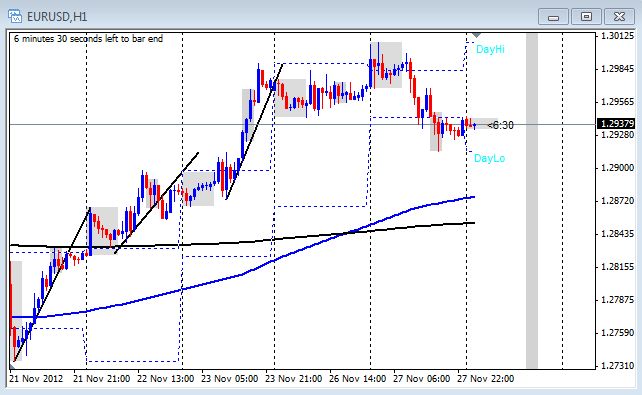The width and height of the screenshot is (642, 395).
Task: Click the '6 minutes 30 seconds left to bar end' text
Action: coord(88,39)
